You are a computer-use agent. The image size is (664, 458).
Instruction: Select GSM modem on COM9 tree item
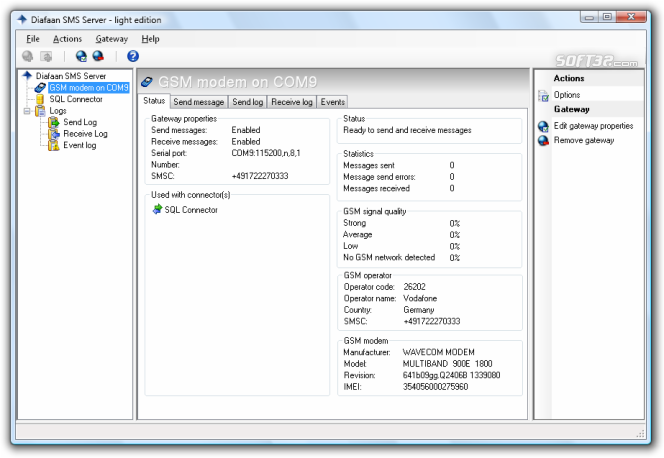[x=89, y=88]
